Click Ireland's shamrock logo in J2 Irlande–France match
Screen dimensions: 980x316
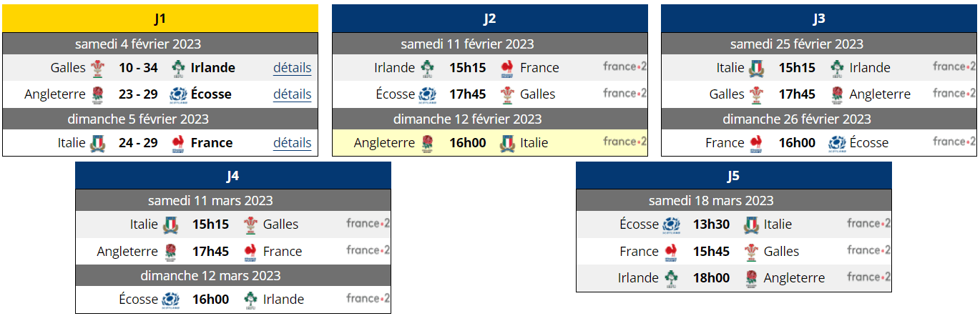pyautogui.click(x=427, y=69)
